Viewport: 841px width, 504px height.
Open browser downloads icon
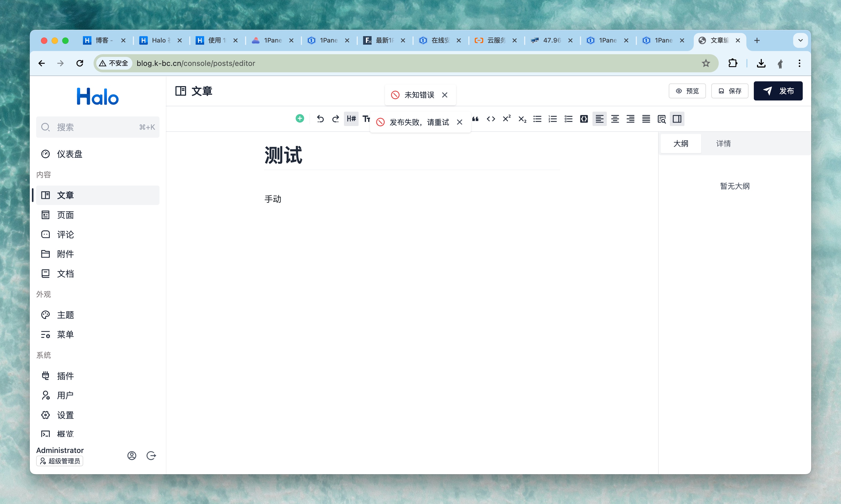point(761,63)
